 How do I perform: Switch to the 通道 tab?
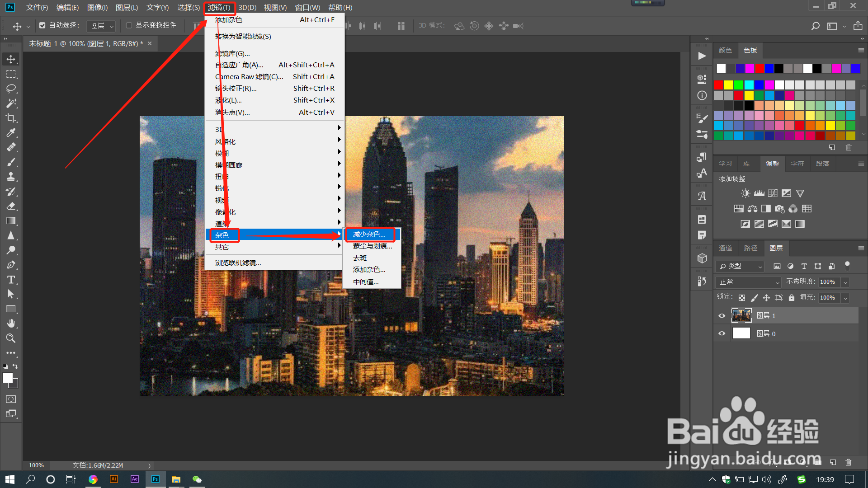coord(725,248)
